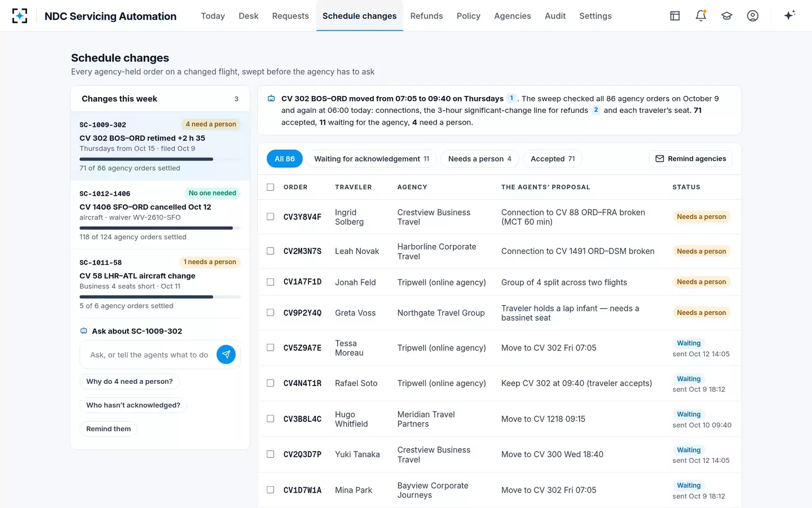Viewport: 812px width, 508px height.
Task: Show All 86 orders
Action: coord(285,159)
